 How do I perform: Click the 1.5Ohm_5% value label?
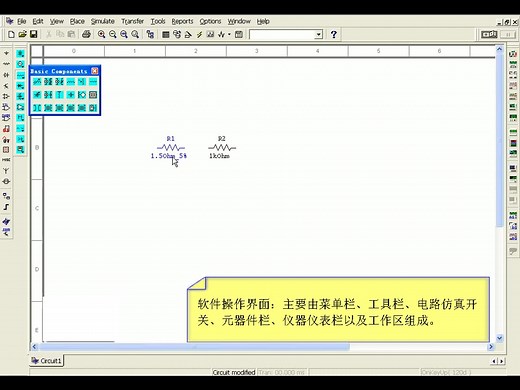(169, 156)
